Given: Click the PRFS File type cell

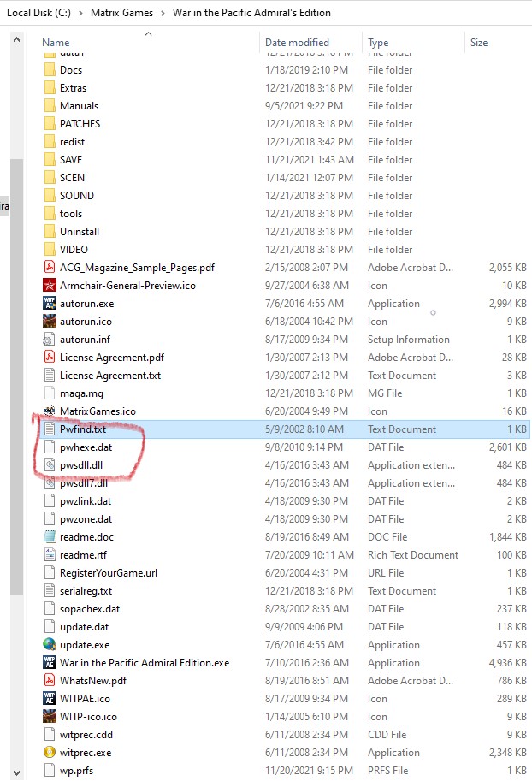Looking at the screenshot, I should 387,770.
